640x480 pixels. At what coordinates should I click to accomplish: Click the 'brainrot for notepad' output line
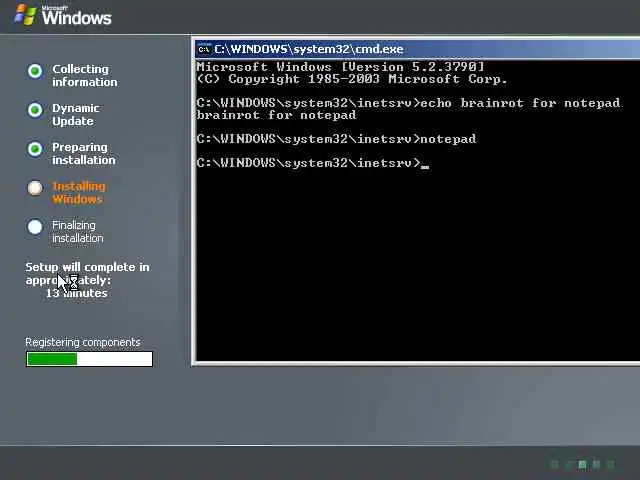tap(276, 115)
